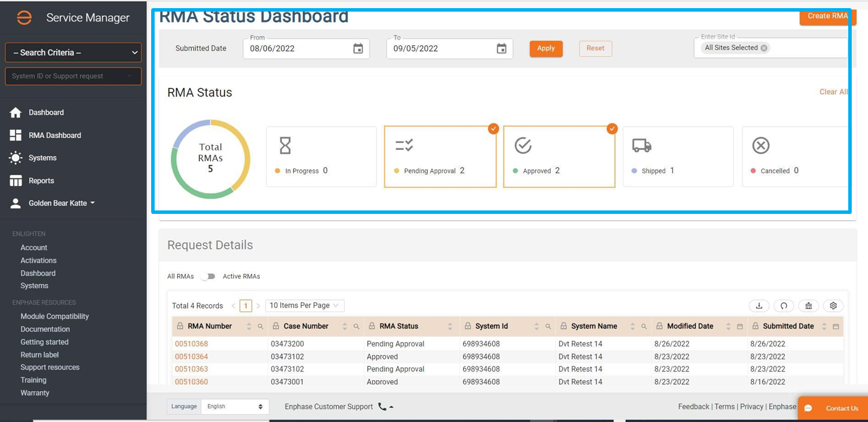
Task: Open search filter for System Id column
Action: pos(548,327)
